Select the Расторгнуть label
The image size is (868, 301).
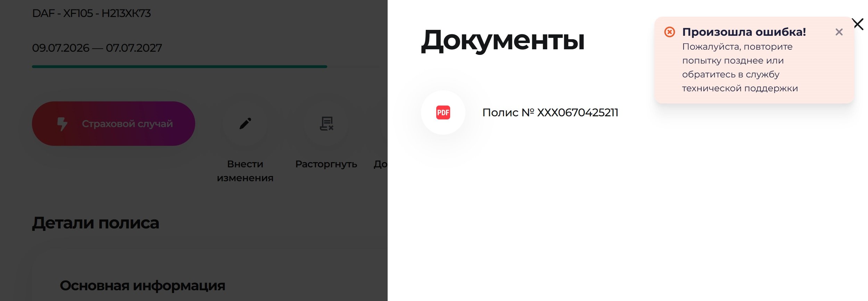click(326, 164)
